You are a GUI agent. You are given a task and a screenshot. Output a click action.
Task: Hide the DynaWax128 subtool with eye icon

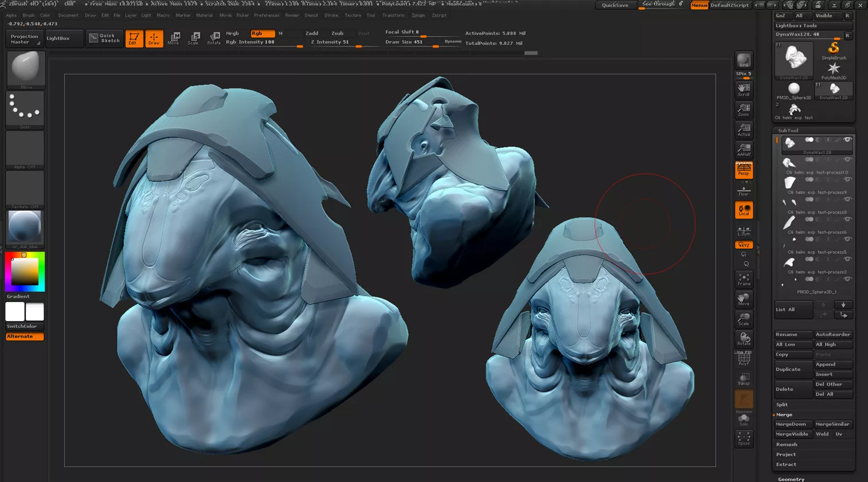coord(847,140)
